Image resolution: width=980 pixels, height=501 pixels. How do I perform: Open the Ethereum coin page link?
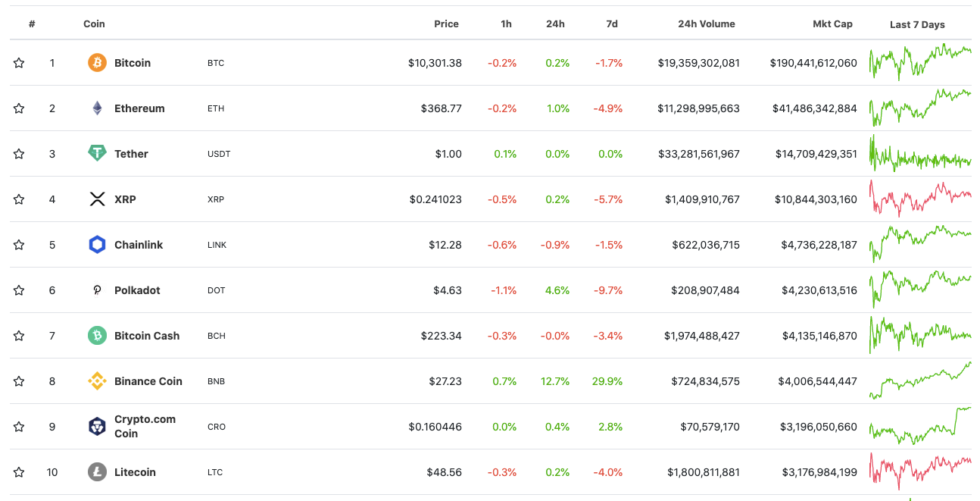pos(139,108)
